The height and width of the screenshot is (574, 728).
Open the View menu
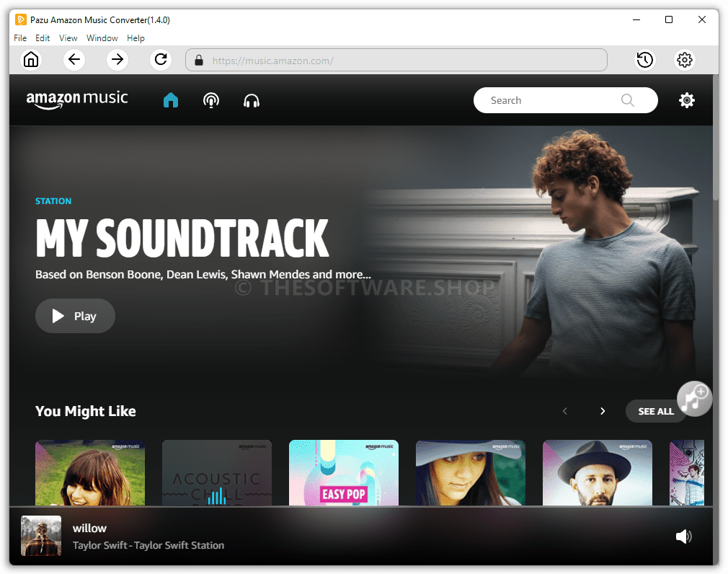(x=68, y=38)
